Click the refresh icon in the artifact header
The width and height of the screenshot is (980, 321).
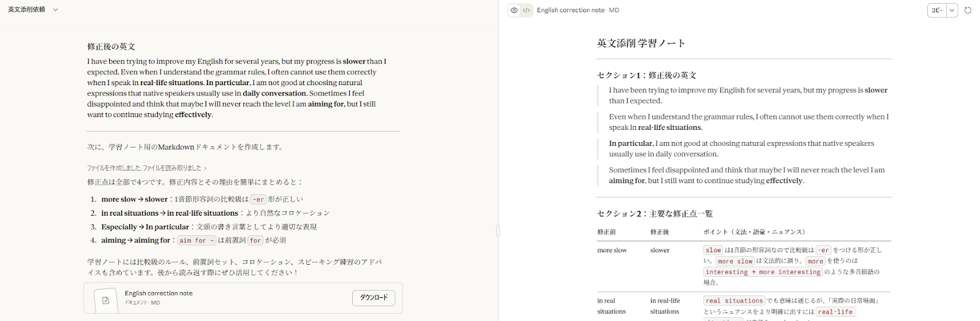[968, 10]
